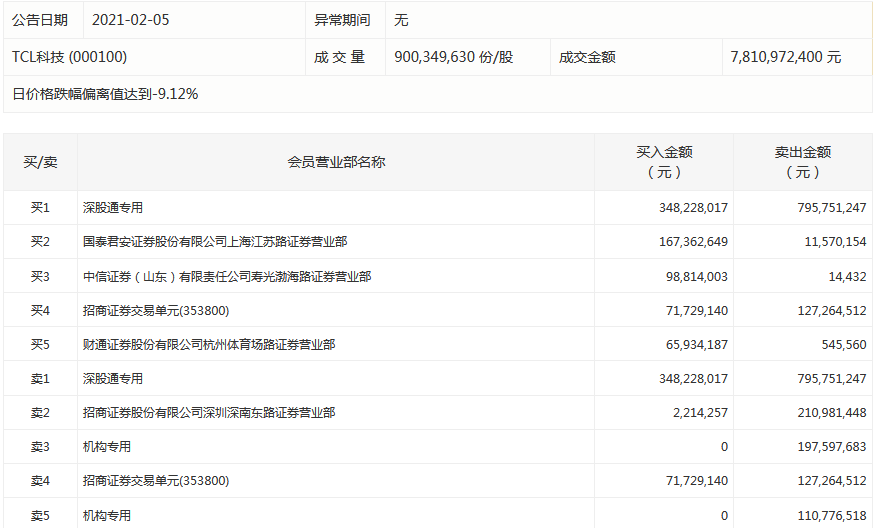Viewport: 876px width, 528px height.
Task: Click the TCL科技 (000100) stock name
Action: (69, 57)
